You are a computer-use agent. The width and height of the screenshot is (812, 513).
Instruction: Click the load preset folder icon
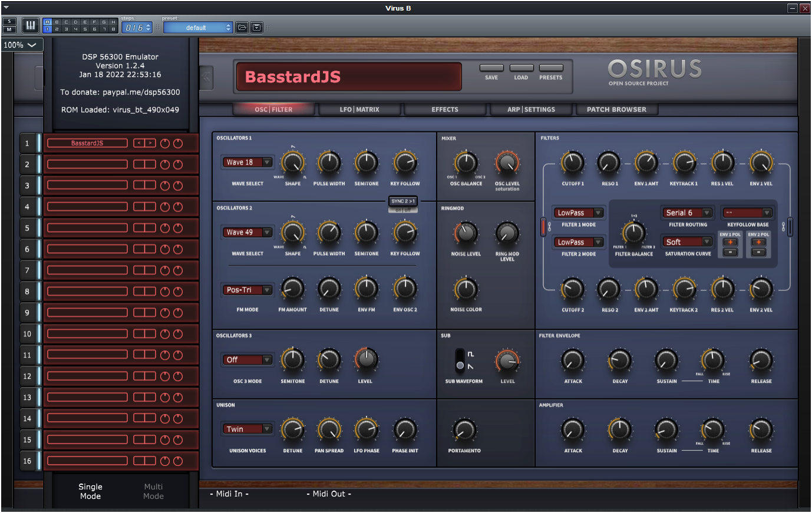(242, 28)
